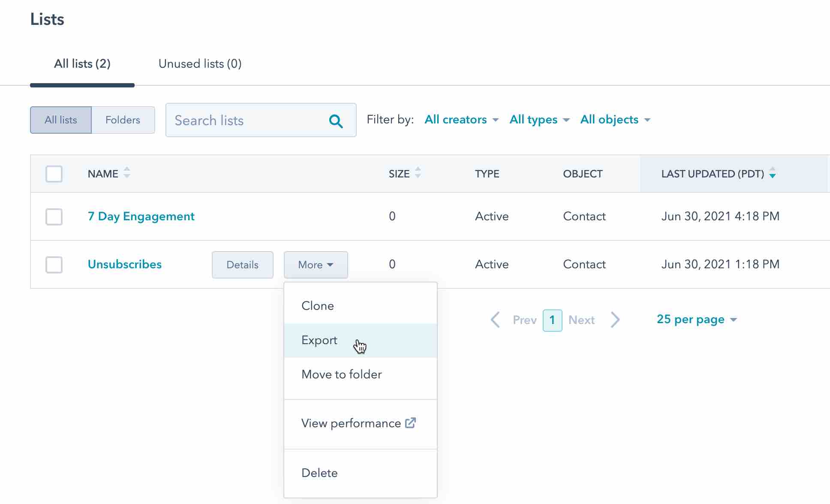
Task: Switch to the Unused lists tab
Action: 200,63
